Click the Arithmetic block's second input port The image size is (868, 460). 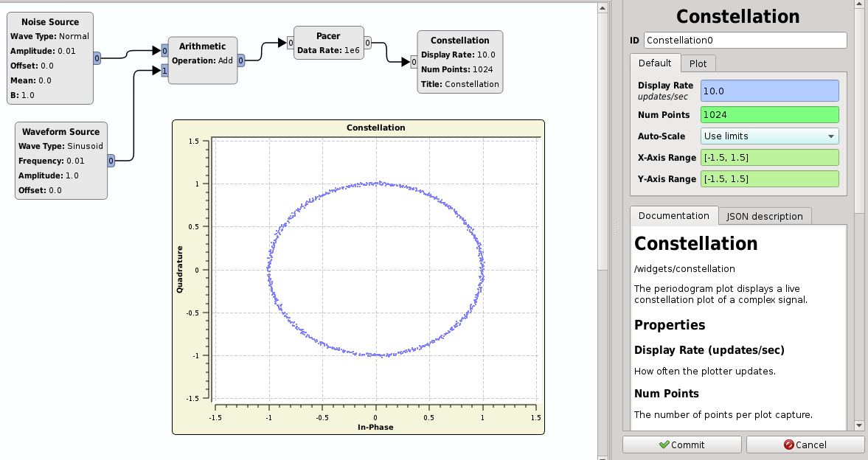coord(164,71)
